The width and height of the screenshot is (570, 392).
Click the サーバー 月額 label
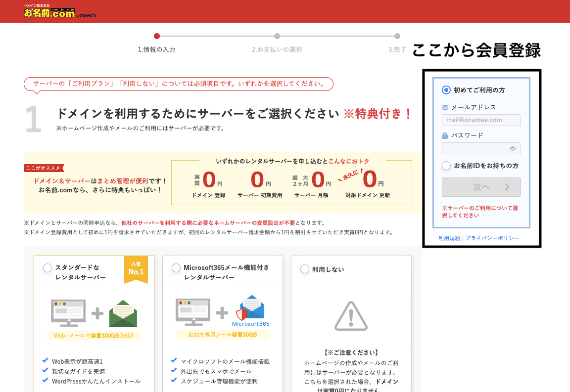click(312, 195)
